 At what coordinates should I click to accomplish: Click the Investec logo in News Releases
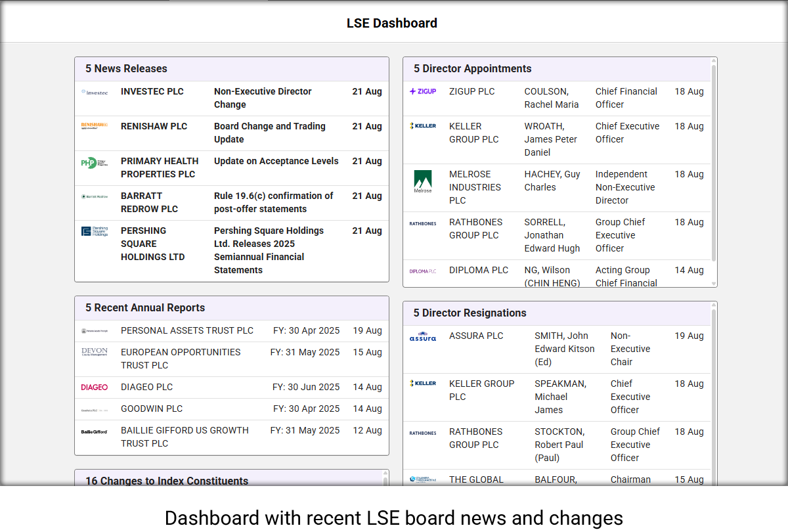click(95, 92)
